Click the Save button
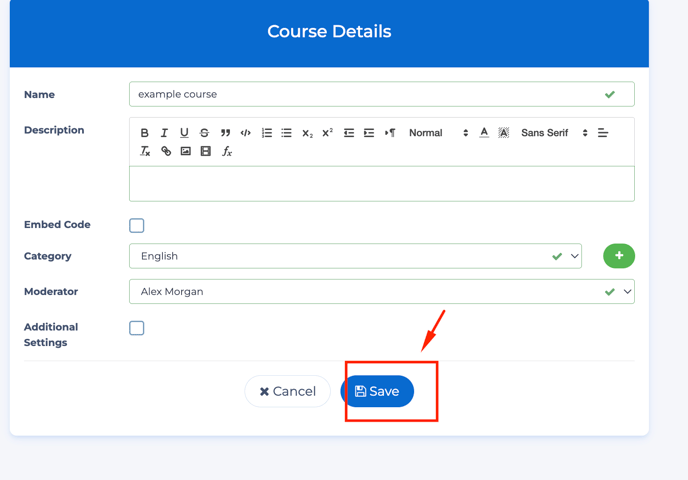 [378, 391]
